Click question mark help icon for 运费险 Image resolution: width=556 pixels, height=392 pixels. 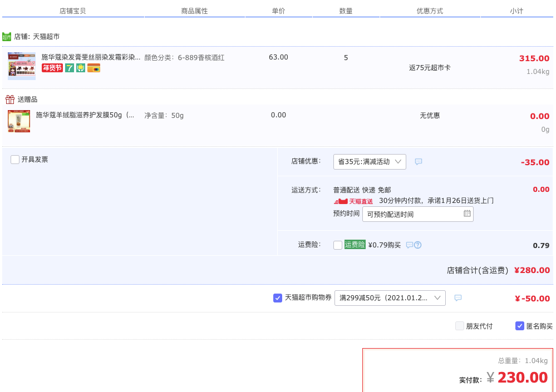[418, 245]
